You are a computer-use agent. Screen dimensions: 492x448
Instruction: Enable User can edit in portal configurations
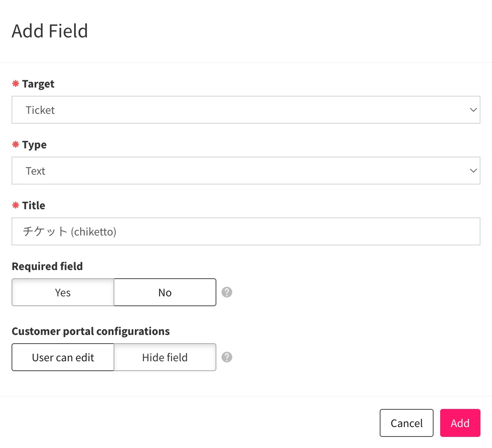pos(63,357)
